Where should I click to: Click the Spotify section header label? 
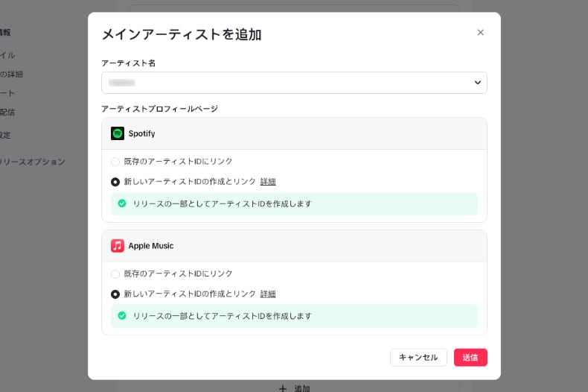(141, 133)
